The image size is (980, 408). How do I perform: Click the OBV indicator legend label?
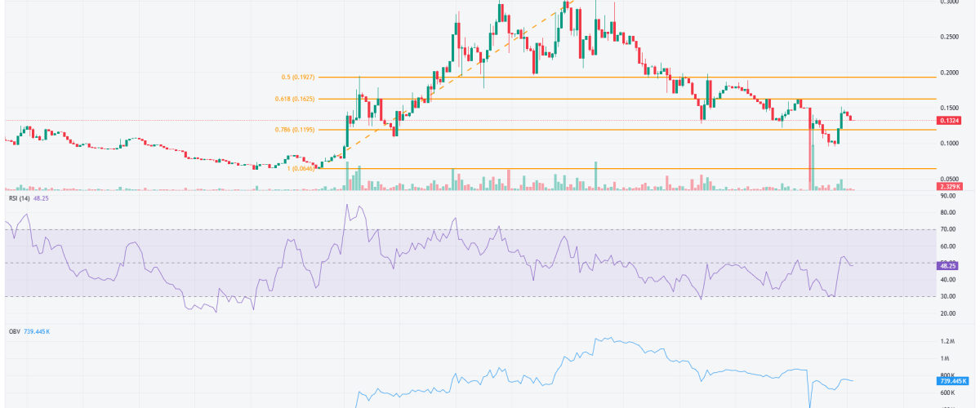pos(11,332)
